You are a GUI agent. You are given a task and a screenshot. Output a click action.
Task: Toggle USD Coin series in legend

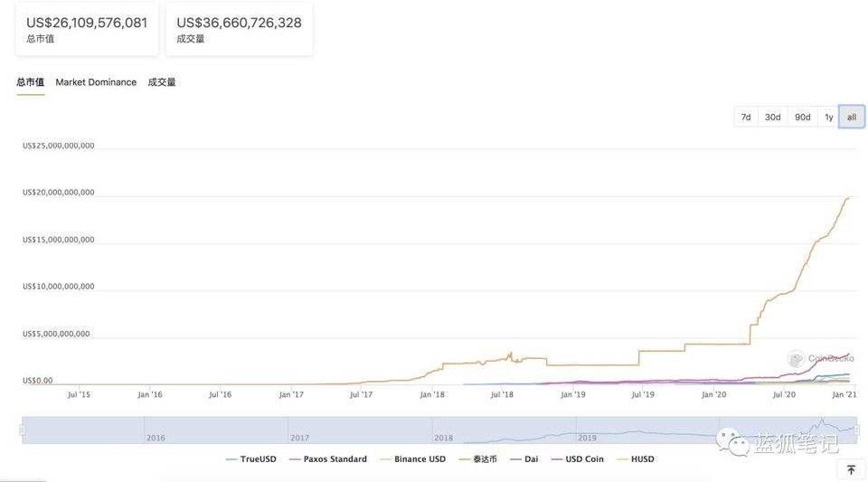(578, 458)
